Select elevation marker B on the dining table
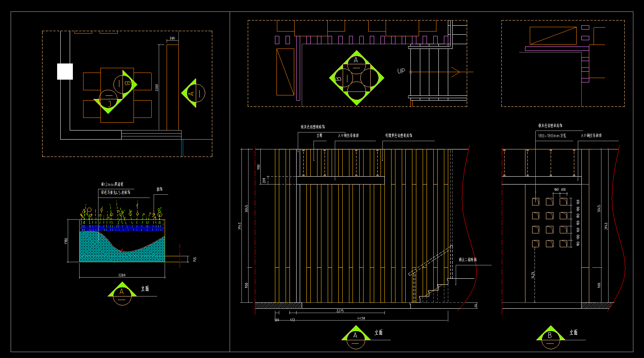 (x=125, y=84)
